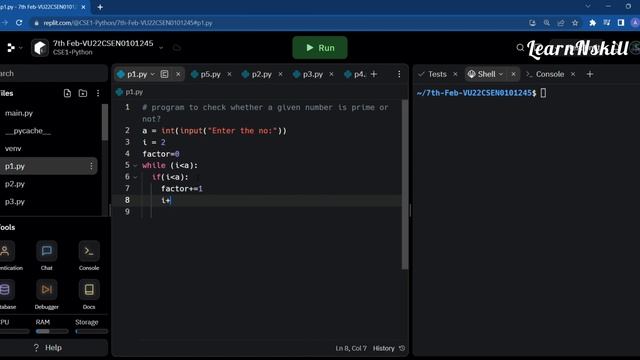Expand the Shell tab dropdown chevron
The height and width of the screenshot is (360, 640).
[501, 74]
